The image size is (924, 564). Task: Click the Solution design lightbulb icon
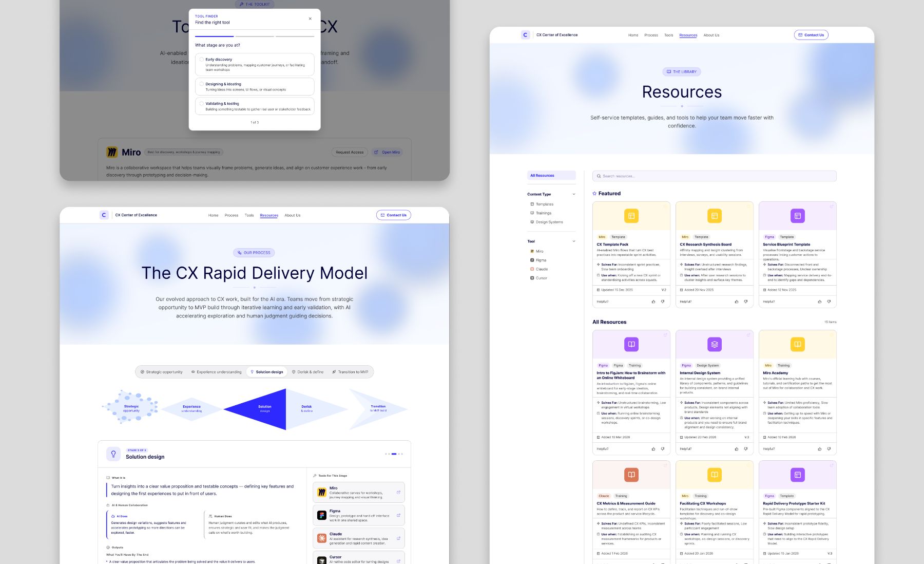point(113,454)
